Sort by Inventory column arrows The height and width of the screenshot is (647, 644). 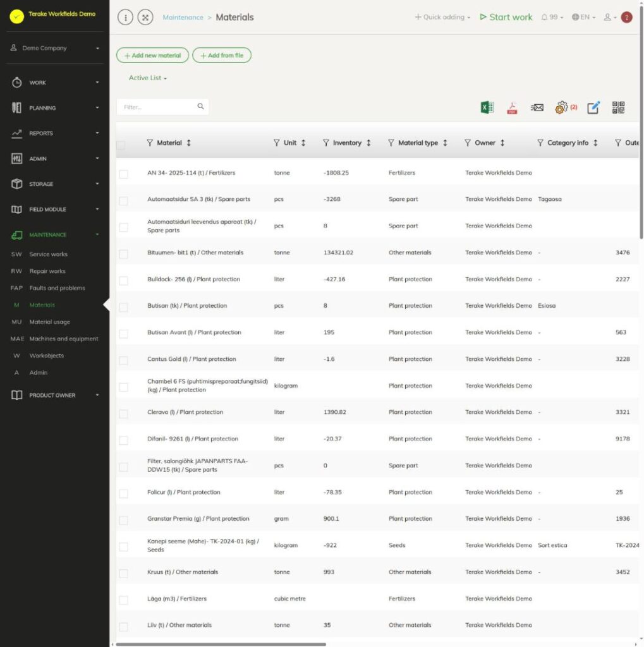368,143
